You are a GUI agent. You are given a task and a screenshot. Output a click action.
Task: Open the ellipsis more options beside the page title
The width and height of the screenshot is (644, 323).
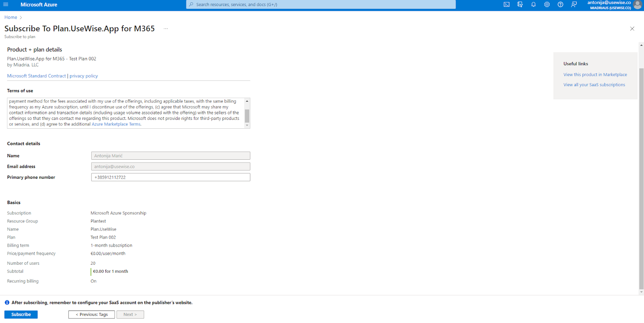click(165, 29)
